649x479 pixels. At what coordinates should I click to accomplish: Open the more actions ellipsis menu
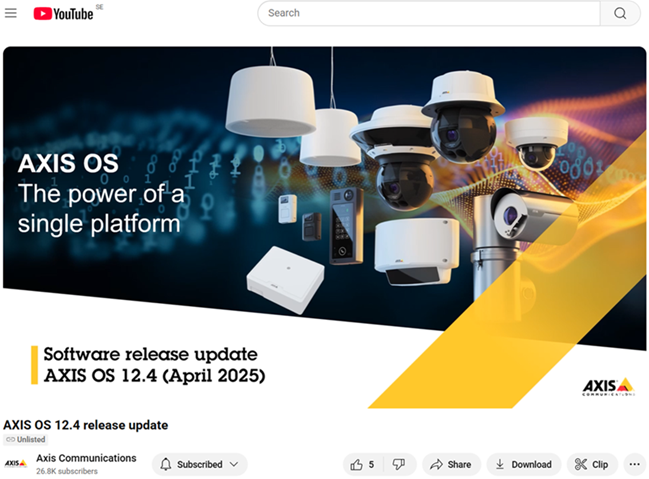(x=635, y=465)
